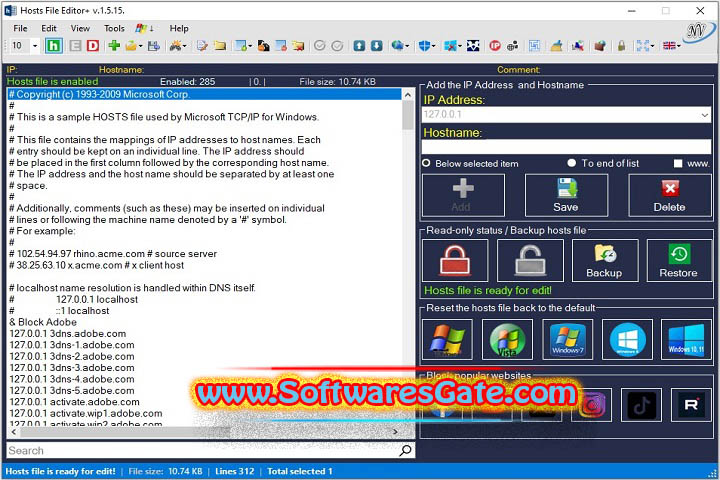The image size is (720, 480).
Task: Select the '# Copyright (c) 1993-2009 Microsoft Corp.' line
Action: tap(204, 94)
